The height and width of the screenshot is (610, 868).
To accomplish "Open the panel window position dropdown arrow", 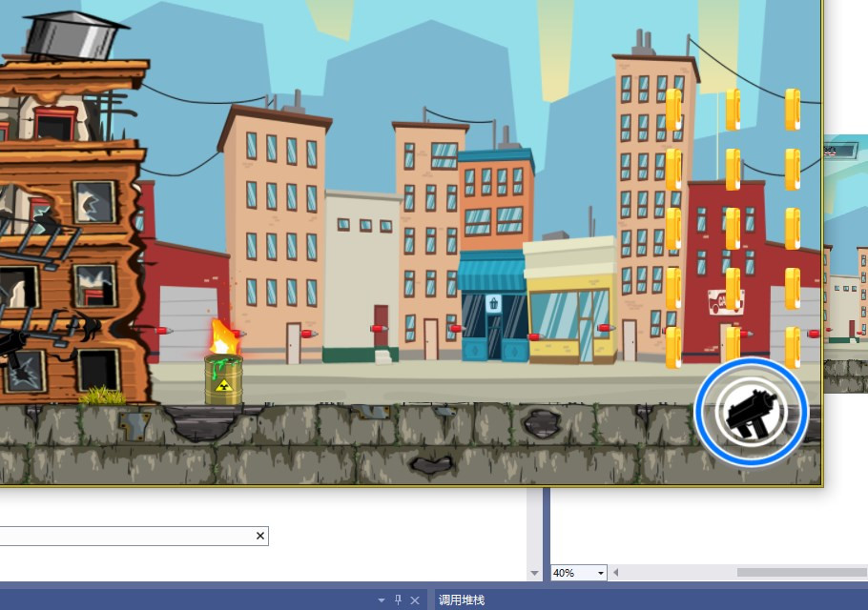I will [x=382, y=600].
